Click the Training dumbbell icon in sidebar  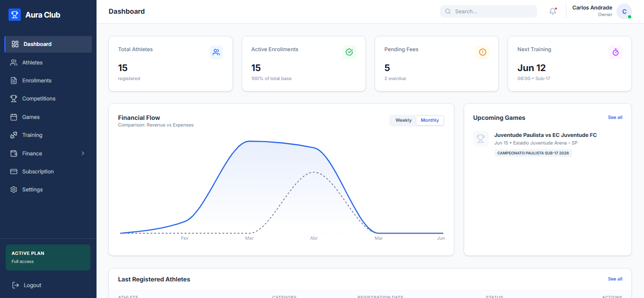point(14,135)
